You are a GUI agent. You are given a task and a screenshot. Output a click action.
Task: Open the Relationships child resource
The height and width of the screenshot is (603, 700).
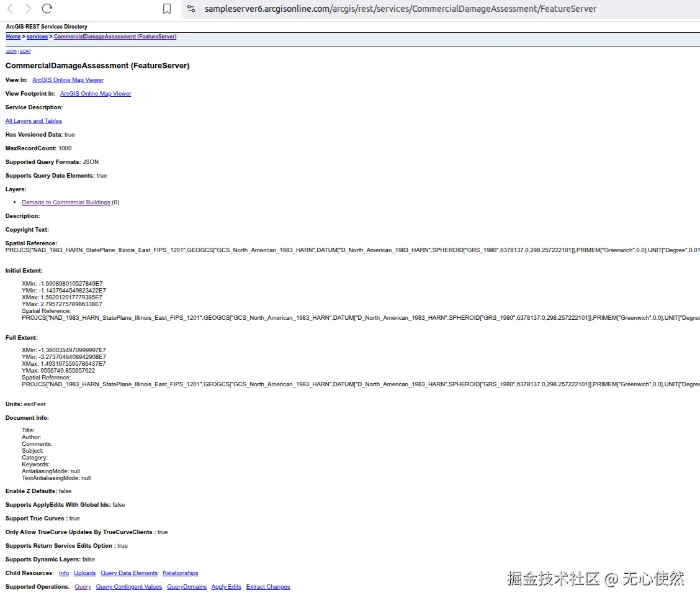(x=181, y=573)
